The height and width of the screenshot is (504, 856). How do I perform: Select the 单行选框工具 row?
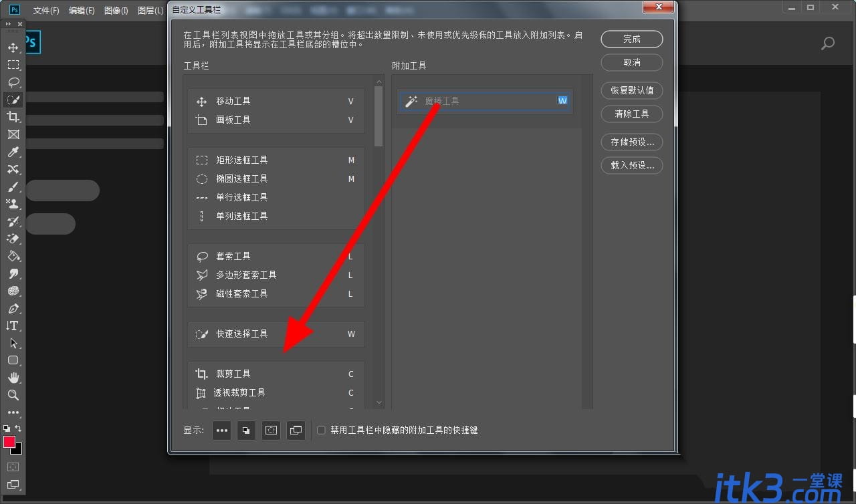point(276,198)
